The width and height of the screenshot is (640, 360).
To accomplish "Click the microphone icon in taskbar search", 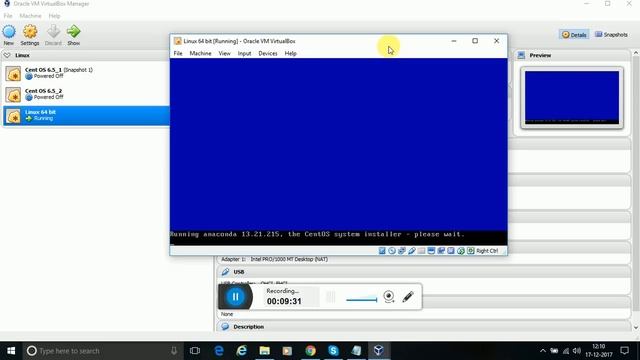I will [174, 351].
